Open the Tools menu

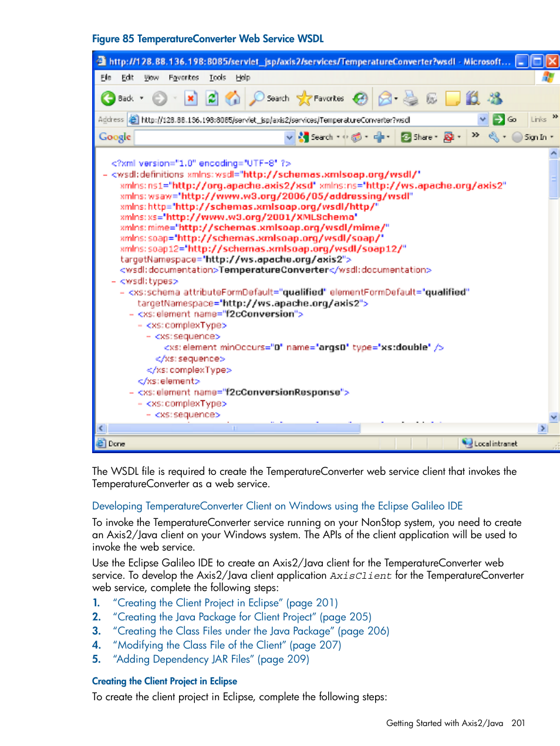(218, 77)
